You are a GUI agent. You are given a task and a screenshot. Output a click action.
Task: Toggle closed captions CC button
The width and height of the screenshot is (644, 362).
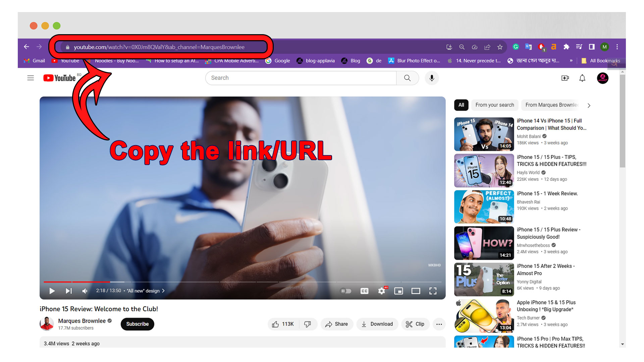pos(364,291)
